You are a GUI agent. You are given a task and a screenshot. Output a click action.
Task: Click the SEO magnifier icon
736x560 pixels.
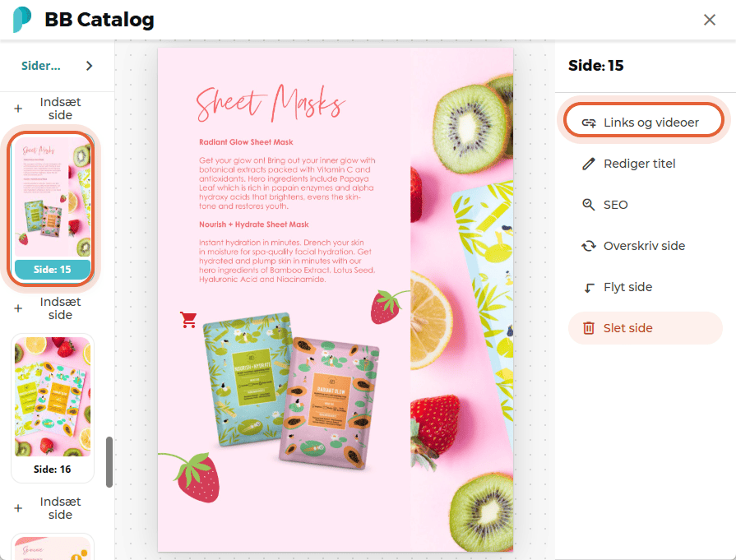coord(589,205)
